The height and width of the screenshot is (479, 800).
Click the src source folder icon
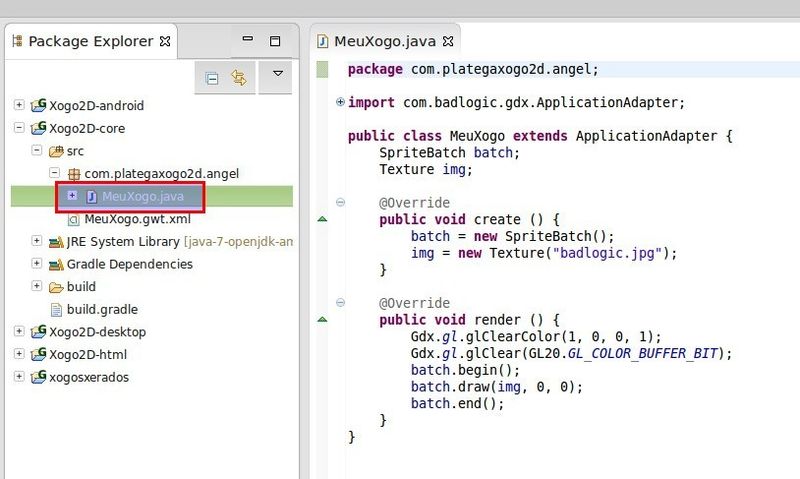point(56,151)
